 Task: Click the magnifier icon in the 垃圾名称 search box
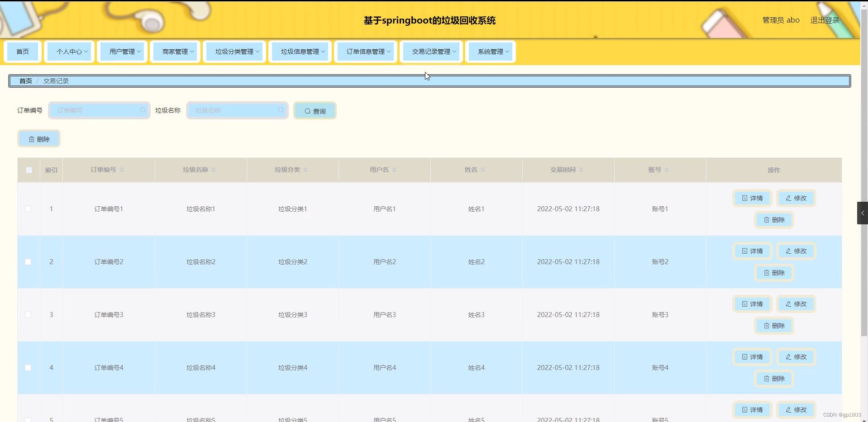coord(281,110)
